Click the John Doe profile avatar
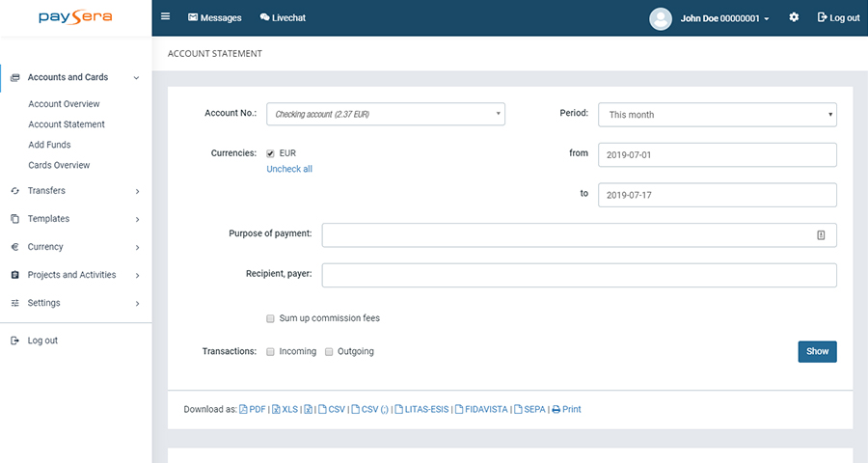The height and width of the screenshot is (463, 868). point(661,18)
